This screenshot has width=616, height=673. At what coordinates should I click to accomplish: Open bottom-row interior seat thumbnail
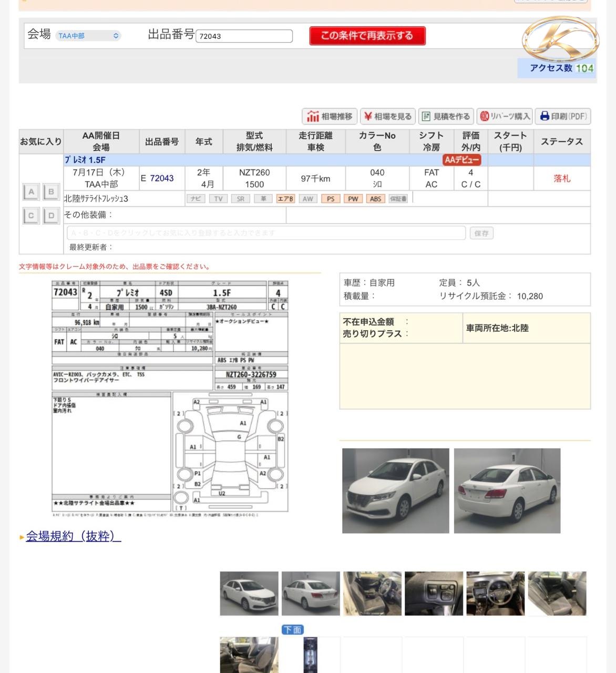coord(249,655)
